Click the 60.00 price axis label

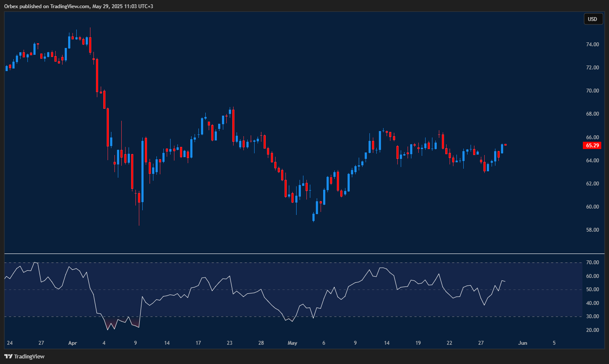592,207
